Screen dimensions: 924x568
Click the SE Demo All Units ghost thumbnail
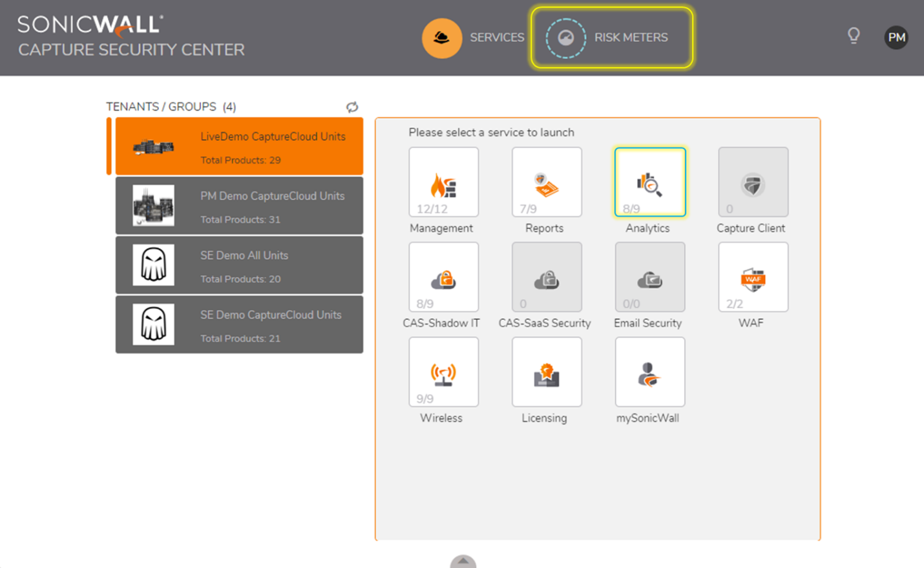click(153, 265)
